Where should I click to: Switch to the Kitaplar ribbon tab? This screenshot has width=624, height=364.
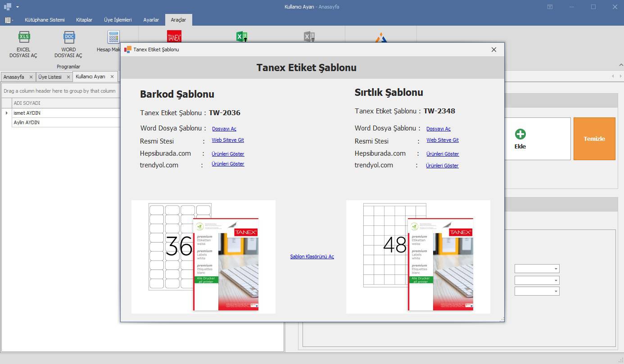click(84, 20)
